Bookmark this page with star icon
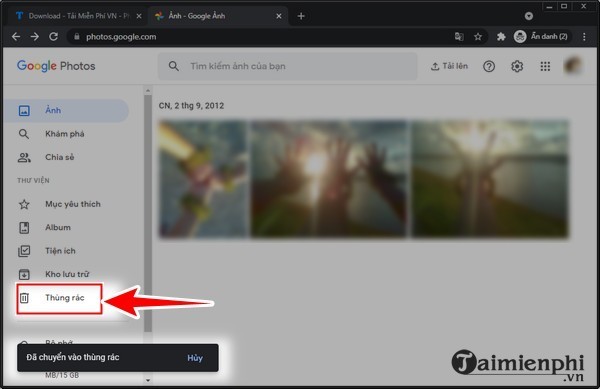Screen dimensions: 600x389 [478, 37]
